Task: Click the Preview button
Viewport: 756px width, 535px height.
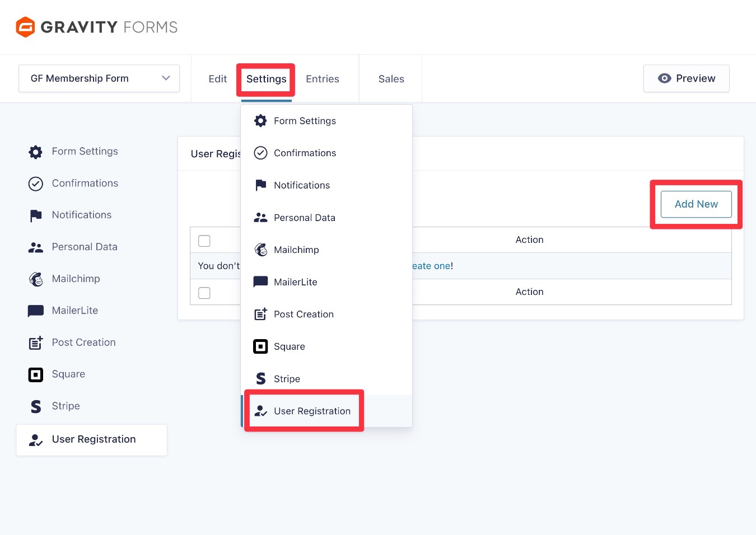Action: click(x=686, y=78)
